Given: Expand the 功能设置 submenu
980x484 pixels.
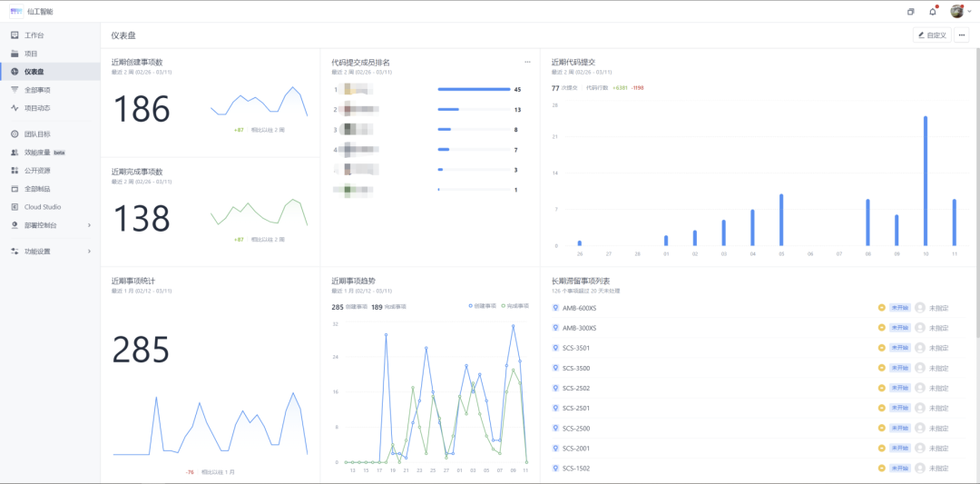Looking at the screenshot, I should coord(88,252).
